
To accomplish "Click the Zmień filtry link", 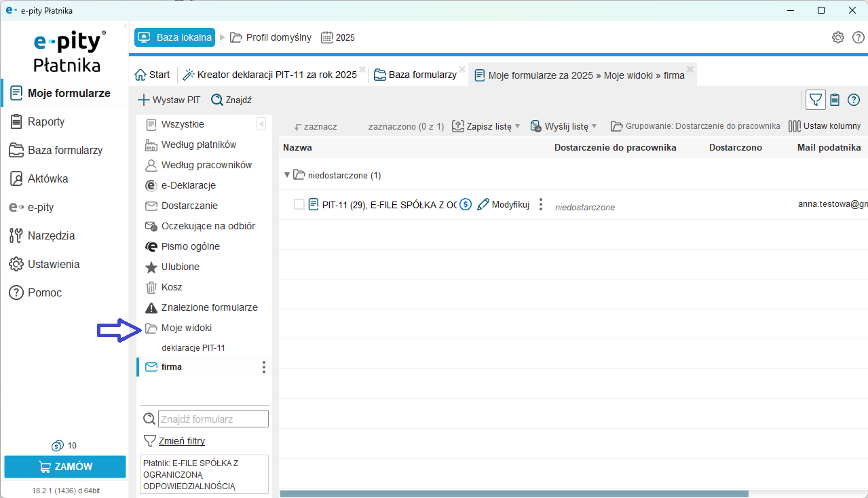I will [181, 440].
